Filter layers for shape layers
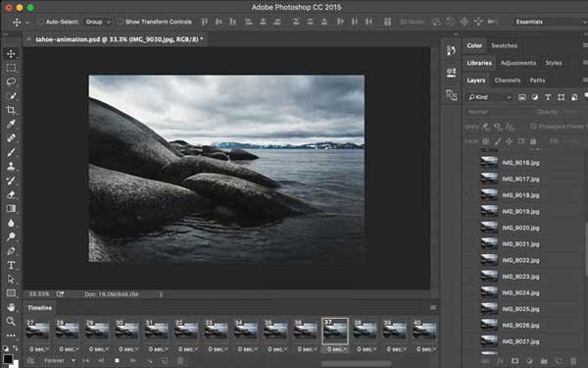 (x=561, y=97)
